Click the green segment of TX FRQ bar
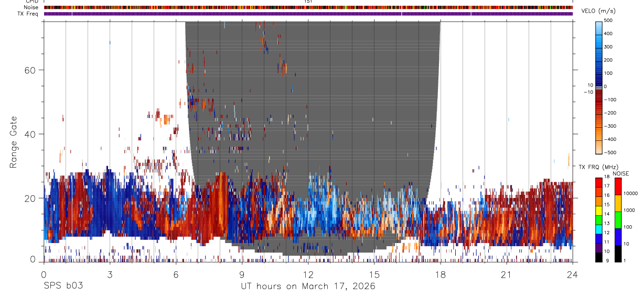 tap(599, 219)
